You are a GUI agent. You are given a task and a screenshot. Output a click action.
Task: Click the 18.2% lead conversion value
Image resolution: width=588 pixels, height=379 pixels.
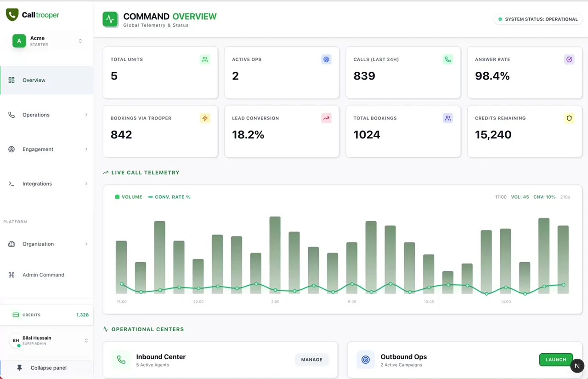tap(248, 135)
